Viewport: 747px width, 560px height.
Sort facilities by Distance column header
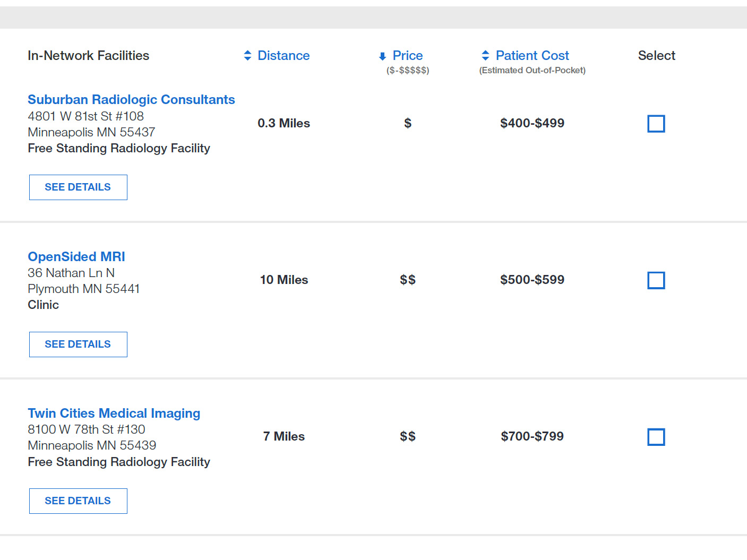click(284, 56)
